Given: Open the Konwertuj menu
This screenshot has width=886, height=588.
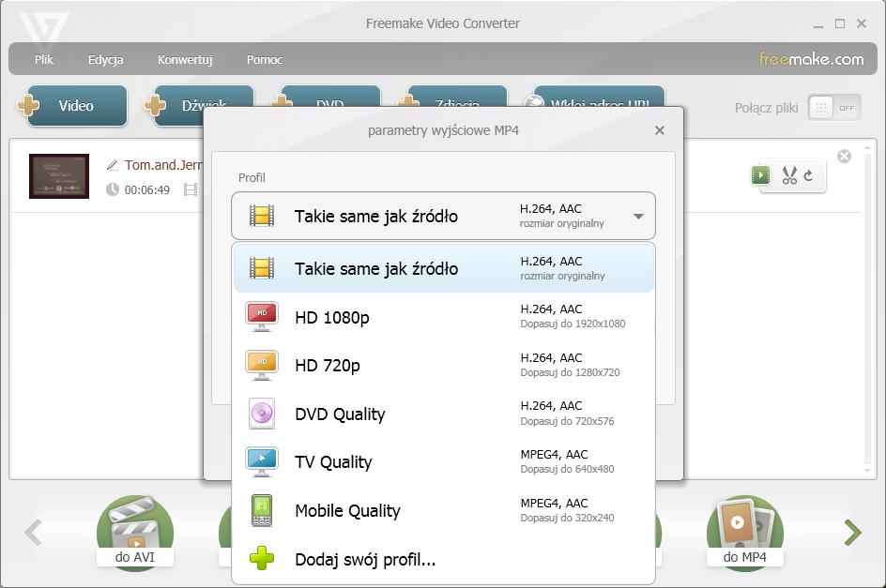Looking at the screenshot, I should click(185, 59).
